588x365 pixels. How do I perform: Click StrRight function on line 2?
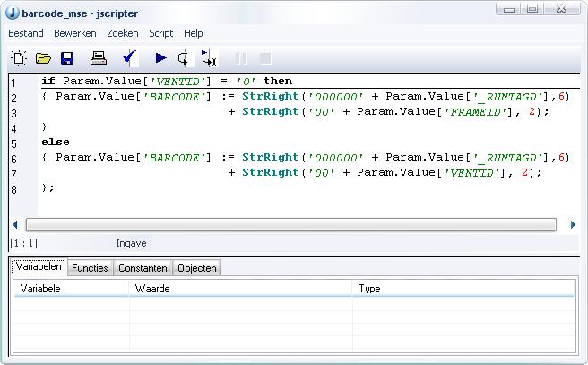pyautogui.click(x=271, y=97)
